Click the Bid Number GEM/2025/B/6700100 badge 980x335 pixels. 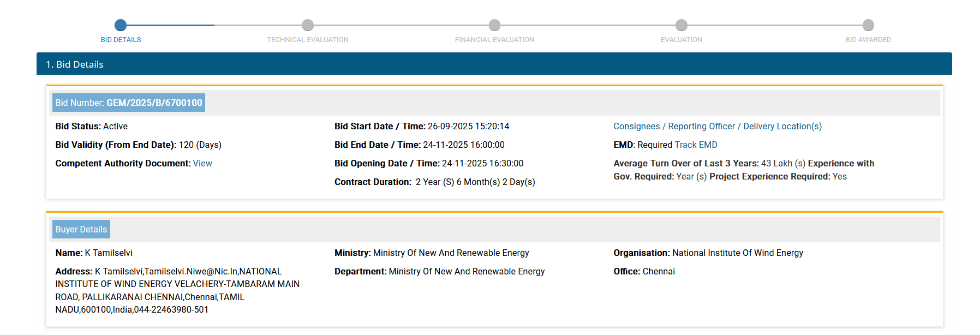pos(129,103)
